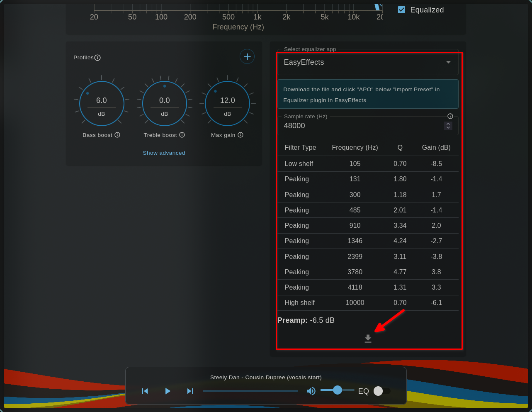Show info for Bass boost
The height and width of the screenshot is (412, 532).
117,135
